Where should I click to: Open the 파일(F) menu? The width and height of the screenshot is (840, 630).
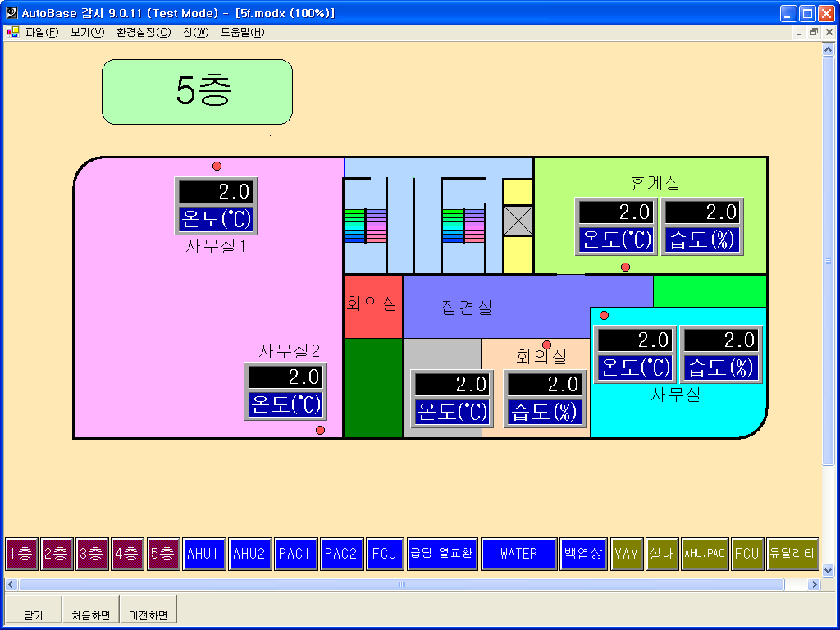click(42, 33)
